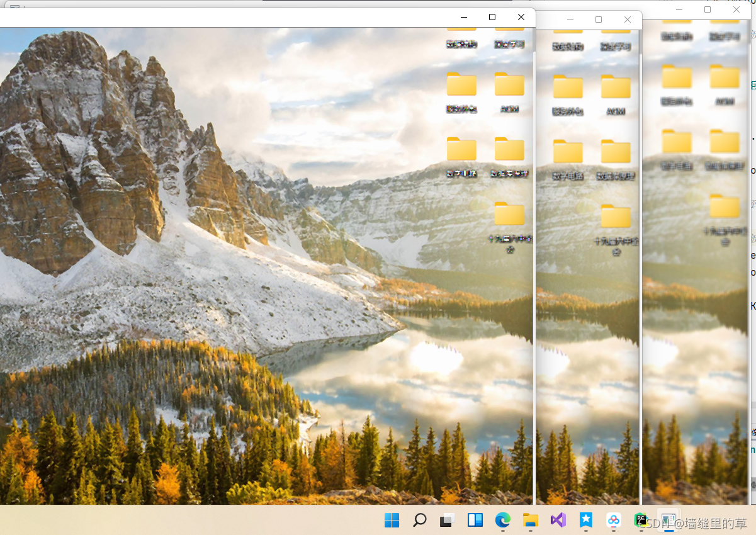Open Task View from the taskbar

(447, 520)
